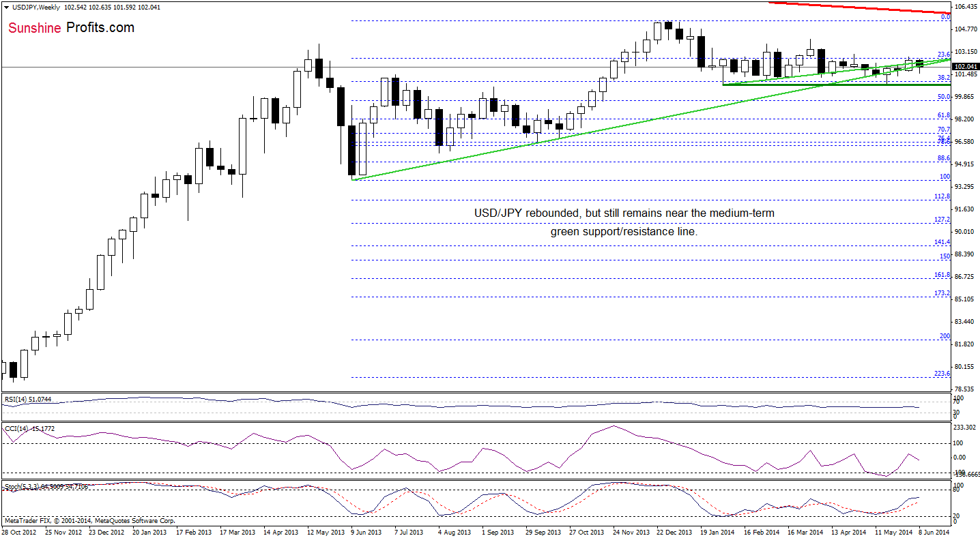The height and width of the screenshot is (538, 980).
Task: Click the Fibonacci 23.6 level label
Action: pyautogui.click(x=944, y=55)
